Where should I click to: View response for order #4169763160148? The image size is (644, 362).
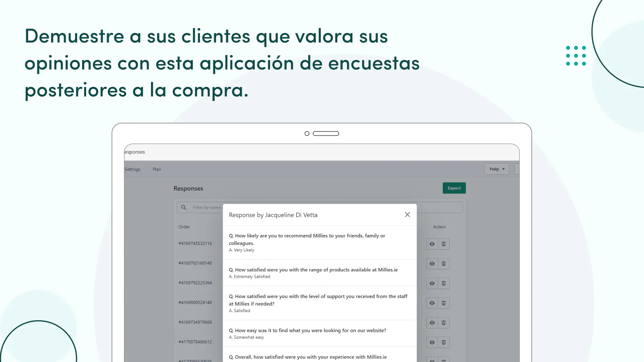coord(432,264)
